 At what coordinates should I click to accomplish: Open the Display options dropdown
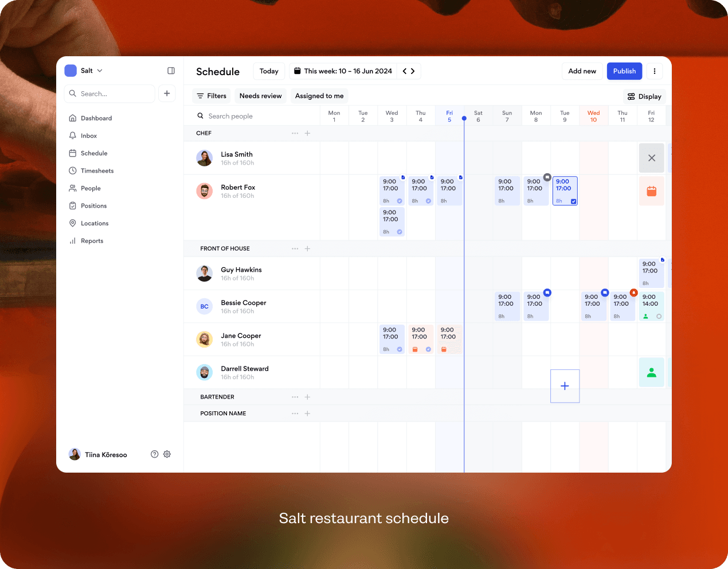click(x=644, y=96)
